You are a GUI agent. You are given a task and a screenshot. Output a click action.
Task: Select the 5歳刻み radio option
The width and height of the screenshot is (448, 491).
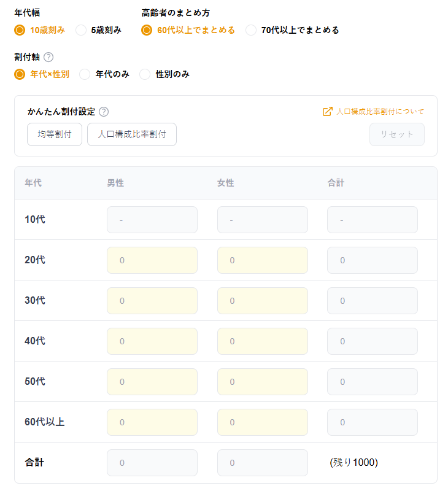tap(81, 30)
